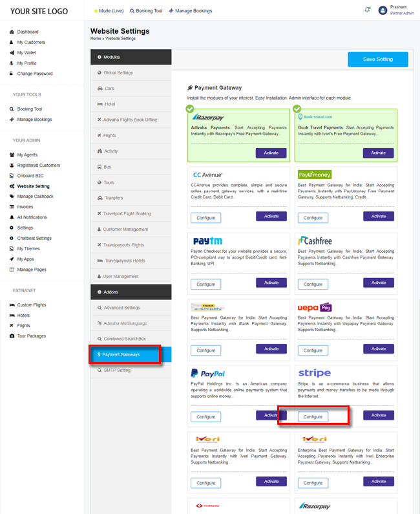
Task: Click the green checkmark on Book Travel card
Action: 297,109
